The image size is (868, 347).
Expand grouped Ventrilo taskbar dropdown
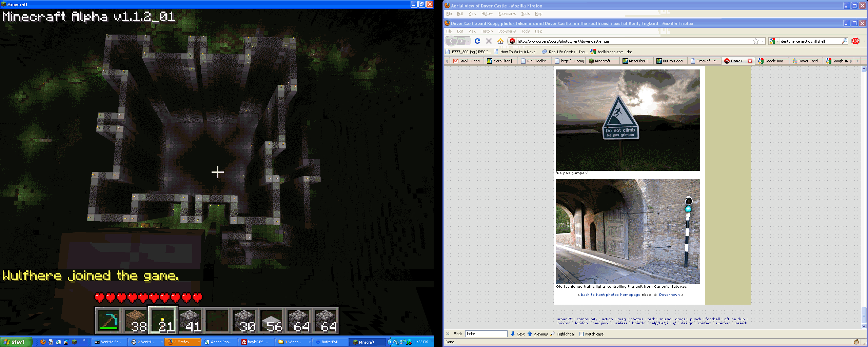162,342
